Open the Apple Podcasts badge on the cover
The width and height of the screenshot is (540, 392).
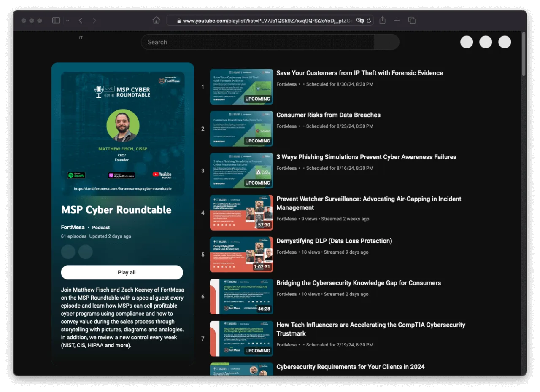tap(121, 175)
